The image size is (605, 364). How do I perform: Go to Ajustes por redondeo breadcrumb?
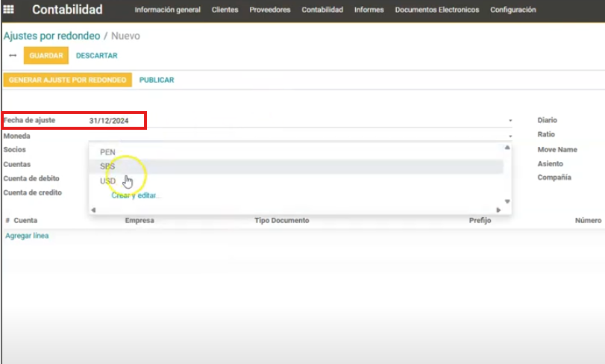(x=51, y=36)
